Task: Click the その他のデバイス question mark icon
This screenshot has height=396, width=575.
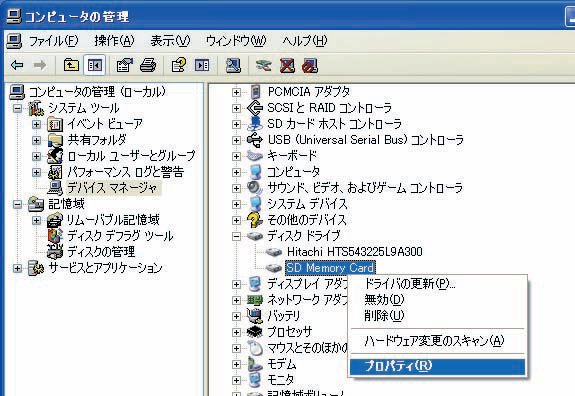Action: (x=255, y=220)
